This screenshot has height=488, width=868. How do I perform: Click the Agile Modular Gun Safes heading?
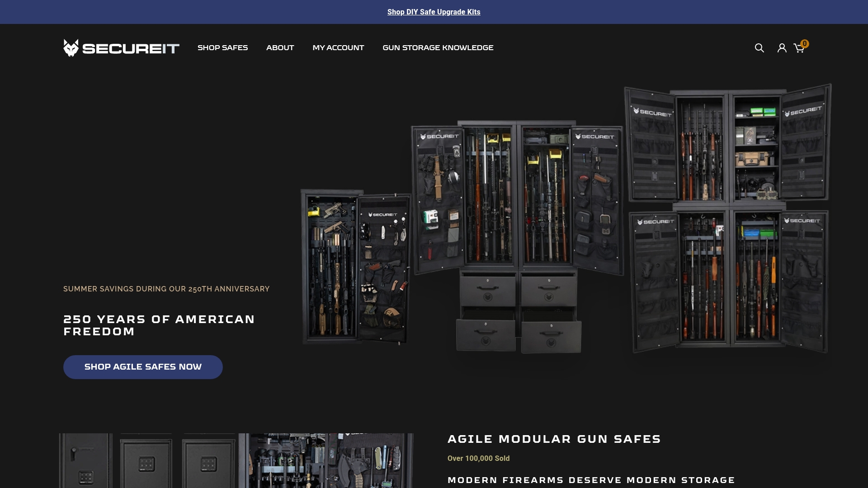click(x=554, y=439)
